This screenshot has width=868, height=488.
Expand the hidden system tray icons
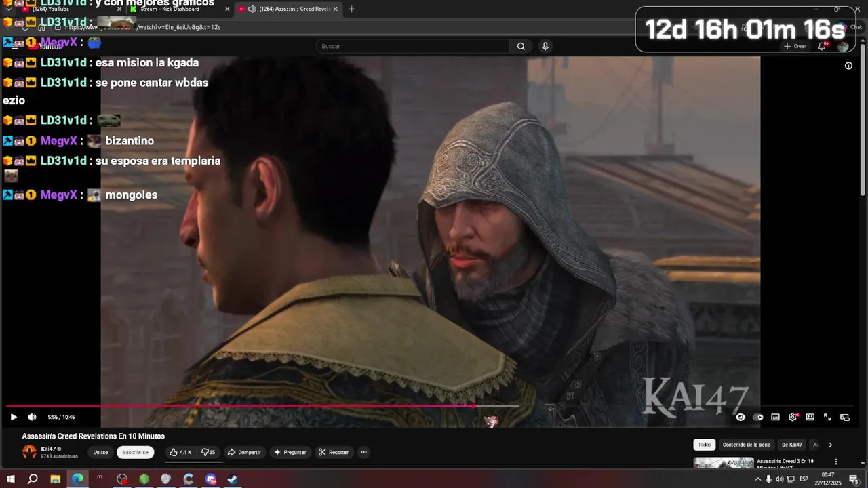pos(757,479)
